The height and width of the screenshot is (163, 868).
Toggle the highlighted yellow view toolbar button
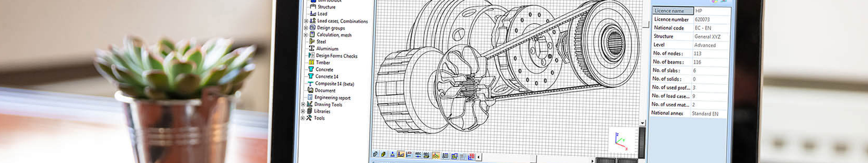pyautogui.click(x=435, y=156)
